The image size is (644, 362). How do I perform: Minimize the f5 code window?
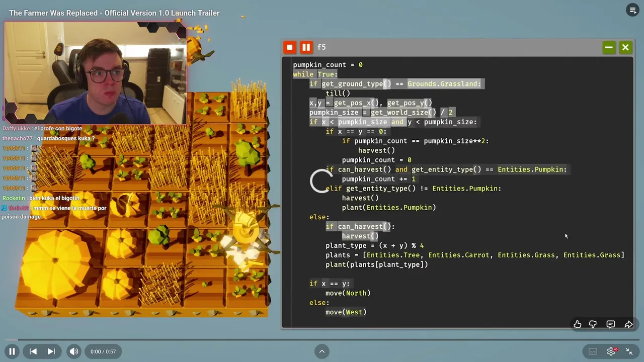(x=609, y=47)
